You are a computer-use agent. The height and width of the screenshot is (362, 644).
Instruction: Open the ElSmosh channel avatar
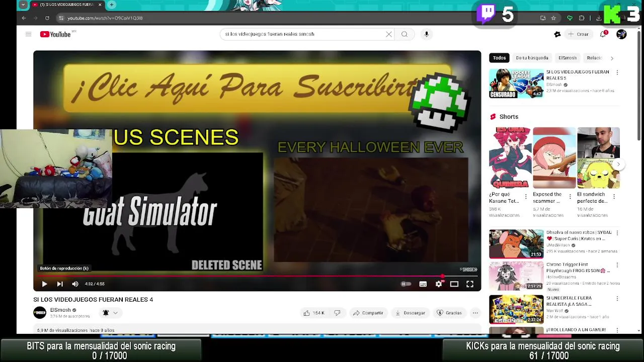coord(40,313)
